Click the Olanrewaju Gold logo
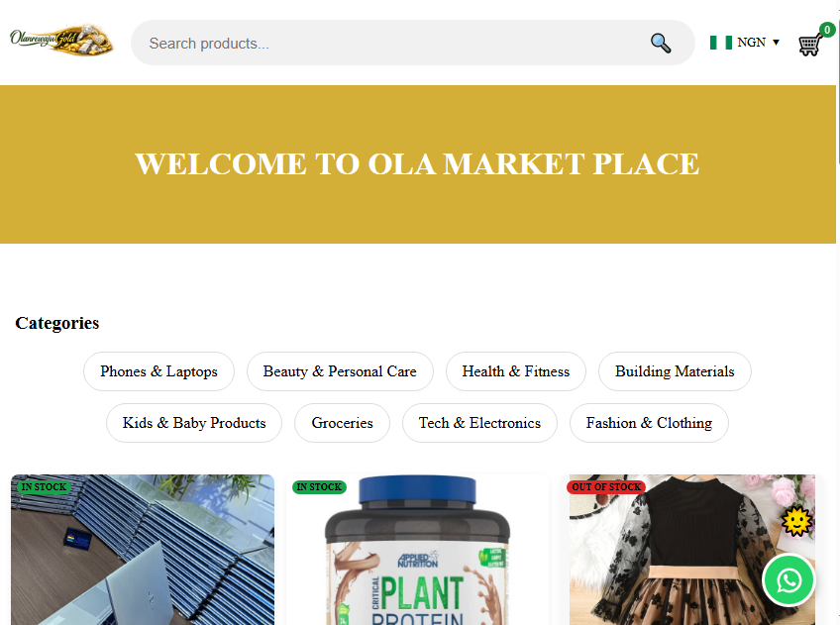840x625 pixels. point(61,40)
